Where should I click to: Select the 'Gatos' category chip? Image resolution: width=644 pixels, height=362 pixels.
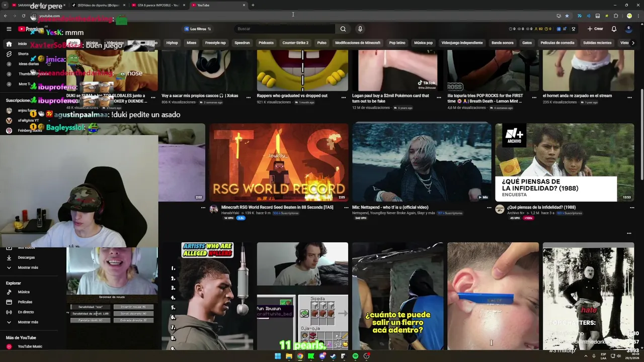pyautogui.click(x=527, y=43)
